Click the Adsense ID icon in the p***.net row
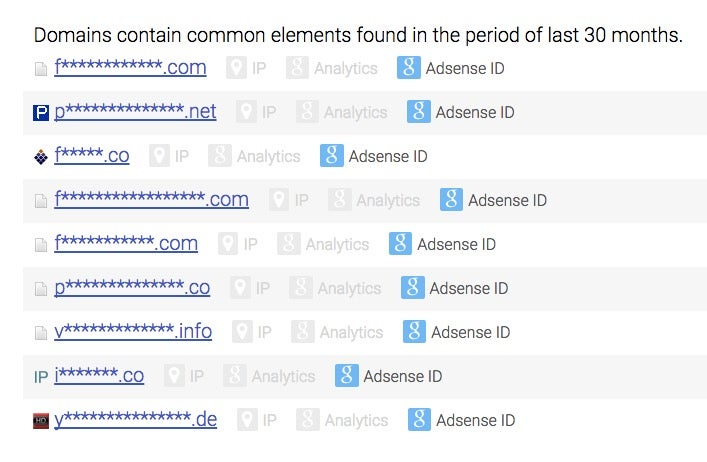Image resolution: width=707 pixels, height=462 pixels. [x=418, y=112]
